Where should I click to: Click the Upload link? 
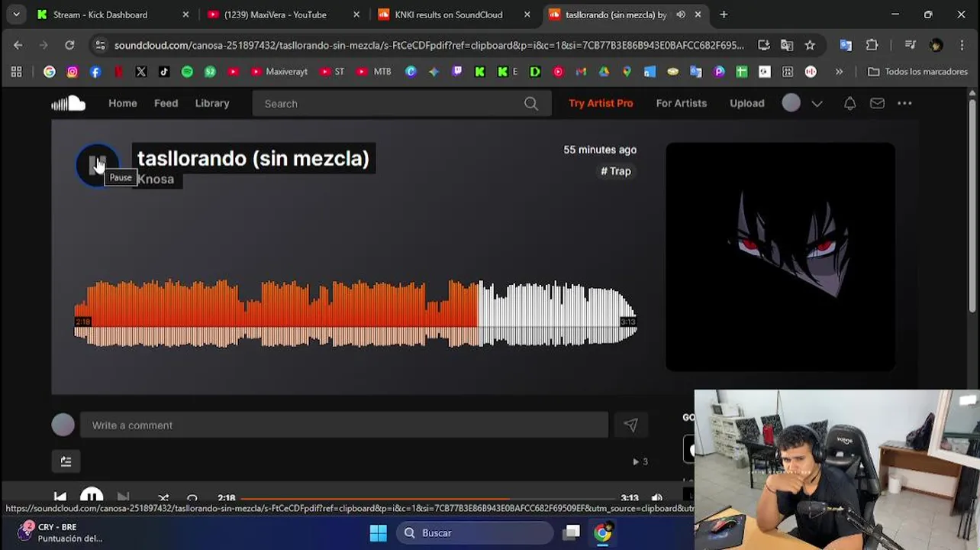point(746,103)
